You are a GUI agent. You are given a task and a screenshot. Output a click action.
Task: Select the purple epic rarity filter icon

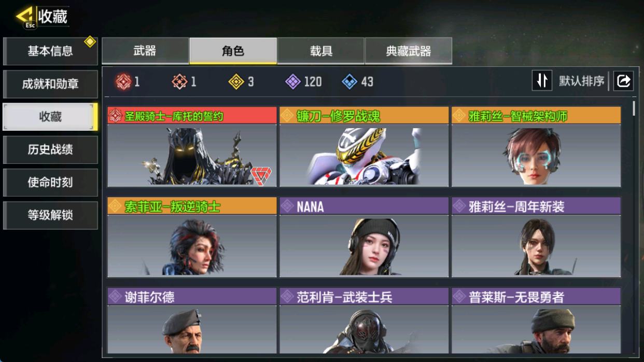pos(293,81)
